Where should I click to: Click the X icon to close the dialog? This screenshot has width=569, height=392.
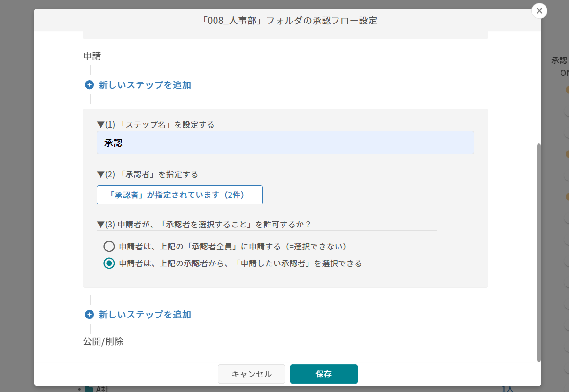coord(539,11)
